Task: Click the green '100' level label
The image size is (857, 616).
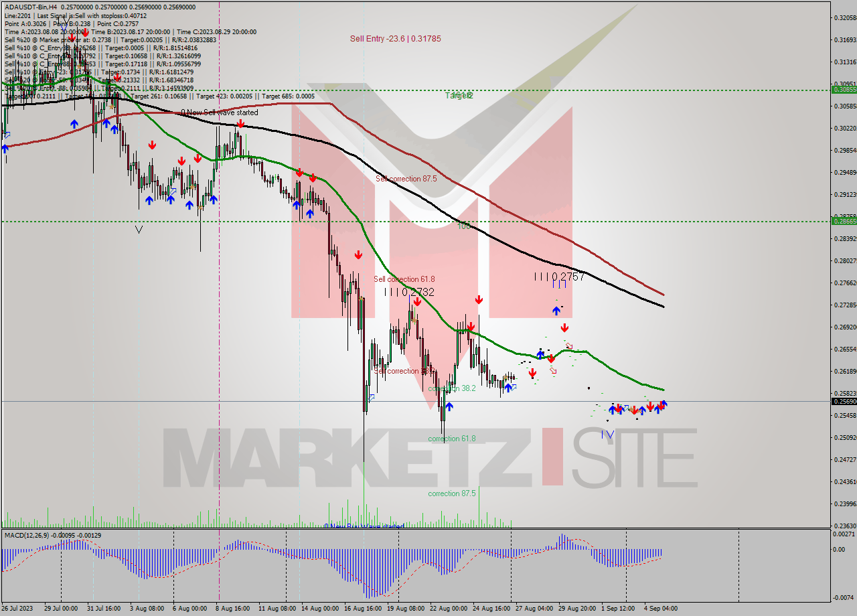Action: pyautogui.click(x=463, y=226)
